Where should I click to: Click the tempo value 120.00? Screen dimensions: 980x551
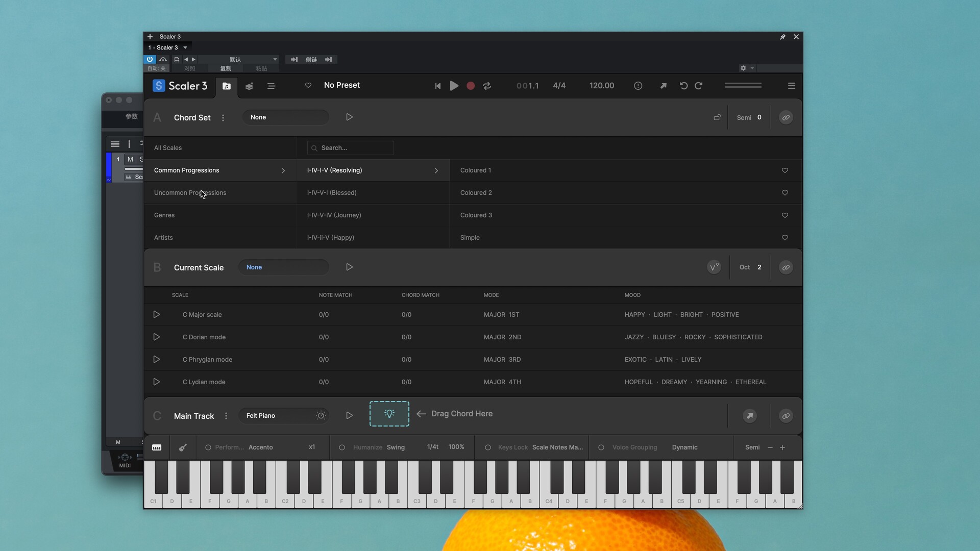point(602,86)
